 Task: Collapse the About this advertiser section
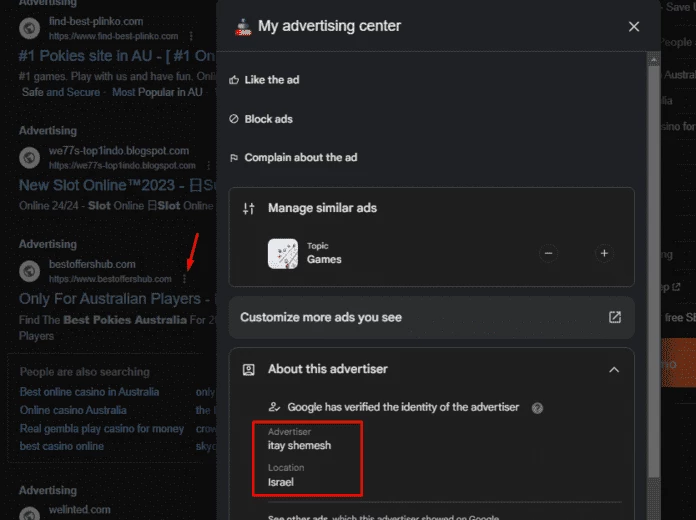[x=614, y=369]
